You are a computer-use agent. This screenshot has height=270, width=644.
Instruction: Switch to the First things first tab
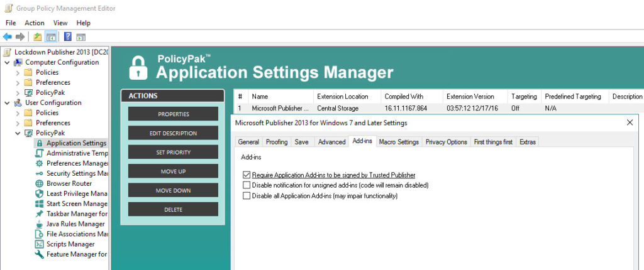pos(493,141)
